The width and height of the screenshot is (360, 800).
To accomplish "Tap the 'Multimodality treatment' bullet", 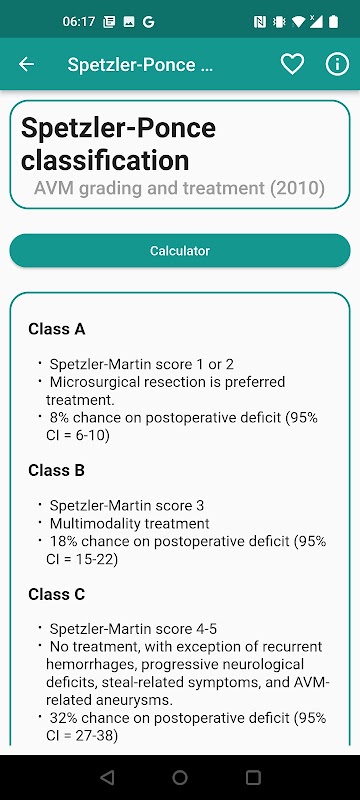I will click(x=130, y=523).
